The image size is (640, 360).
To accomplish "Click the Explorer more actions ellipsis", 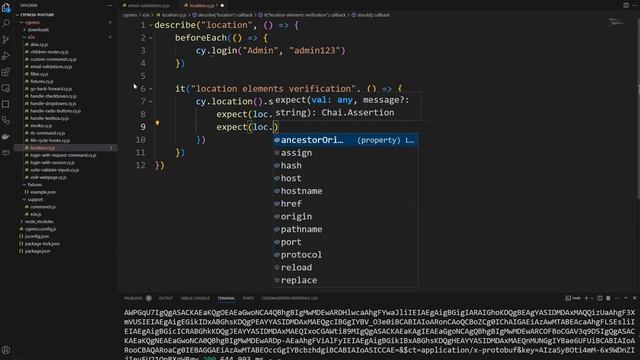I will [109, 5].
